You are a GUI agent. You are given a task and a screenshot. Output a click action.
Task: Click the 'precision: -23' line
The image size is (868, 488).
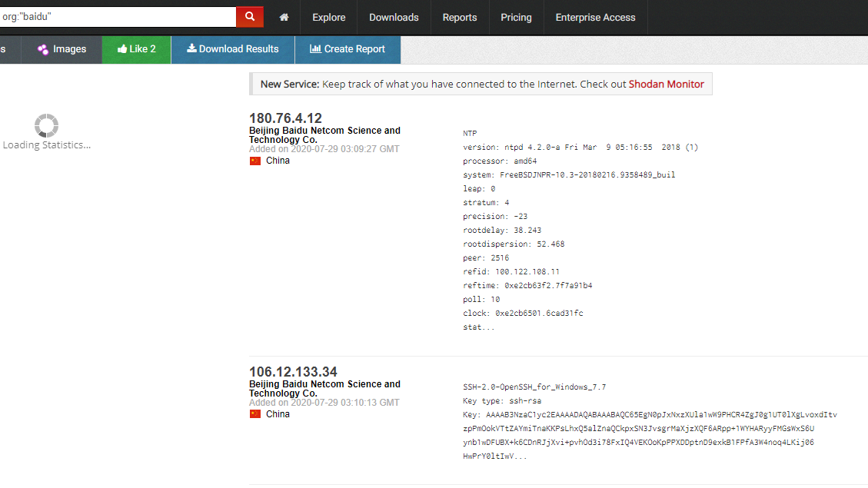[x=495, y=217]
